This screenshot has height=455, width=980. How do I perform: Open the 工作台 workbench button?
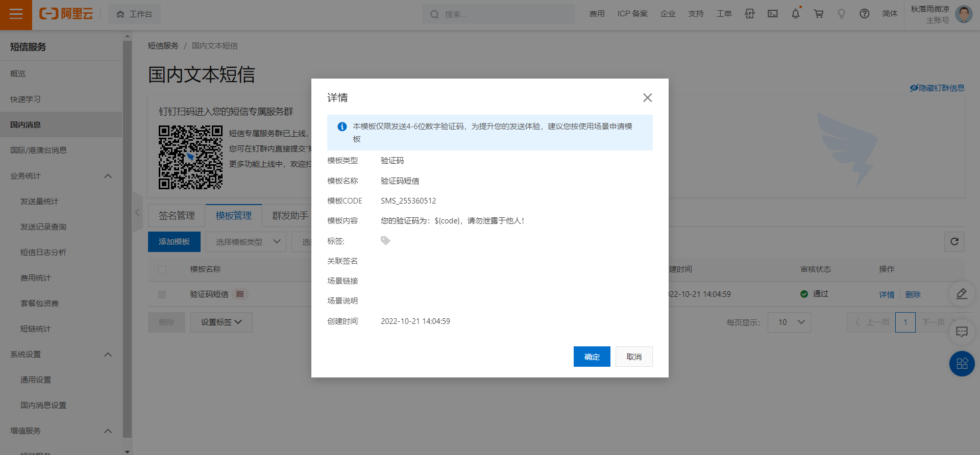pos(134,14)
